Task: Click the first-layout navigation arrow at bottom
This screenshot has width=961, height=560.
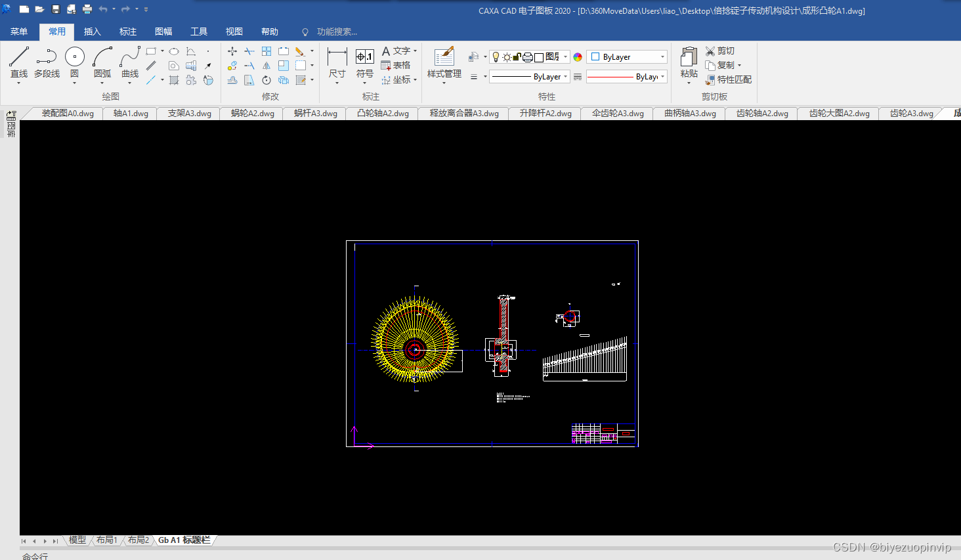Action: [24, 541]
